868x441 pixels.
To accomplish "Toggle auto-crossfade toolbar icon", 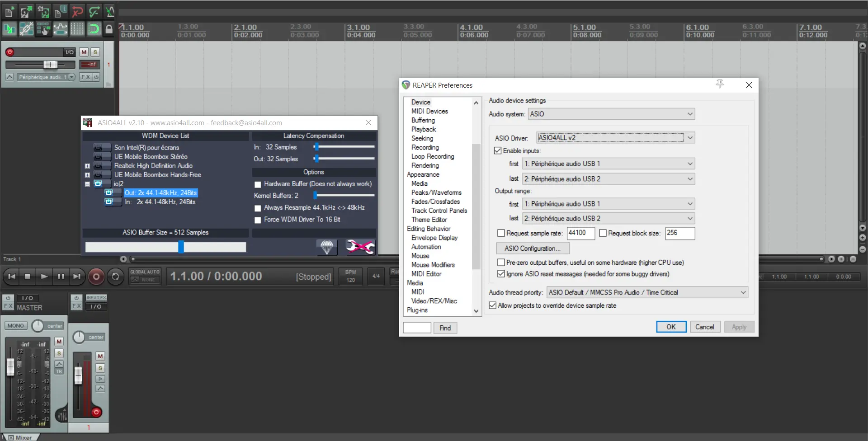I will (x=9, y=29).
